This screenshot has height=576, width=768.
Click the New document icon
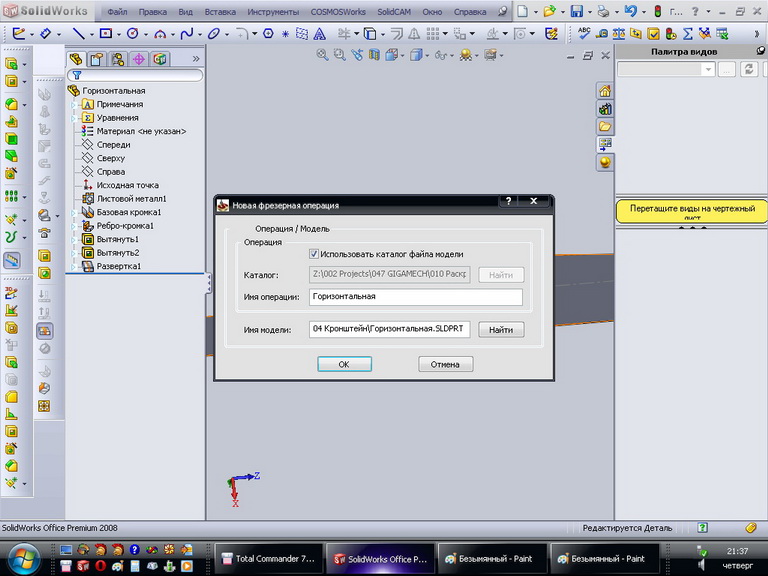(x=523, y=11)
